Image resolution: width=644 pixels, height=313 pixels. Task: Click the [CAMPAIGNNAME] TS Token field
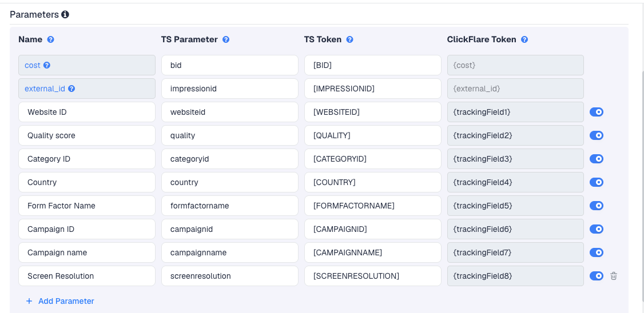point(373,252)
